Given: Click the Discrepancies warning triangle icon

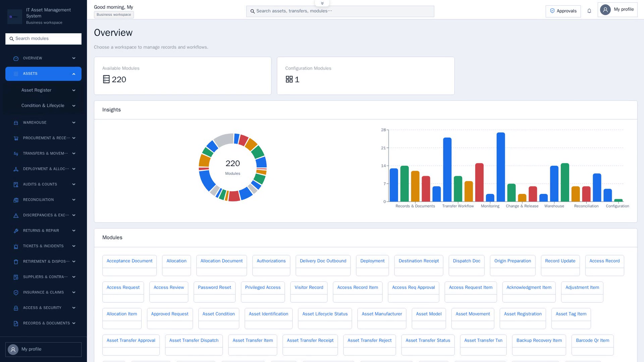Looking at the screenshot, I should pos(16,216).
